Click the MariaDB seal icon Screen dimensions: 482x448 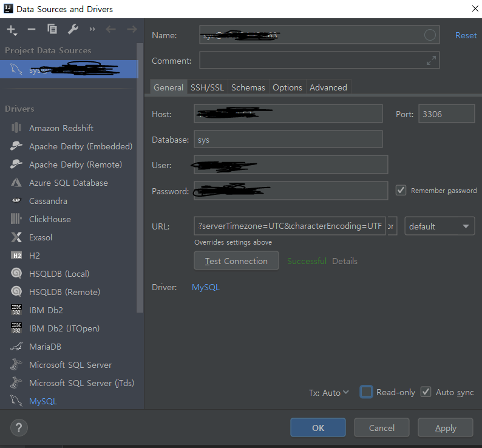coord(16,346)
